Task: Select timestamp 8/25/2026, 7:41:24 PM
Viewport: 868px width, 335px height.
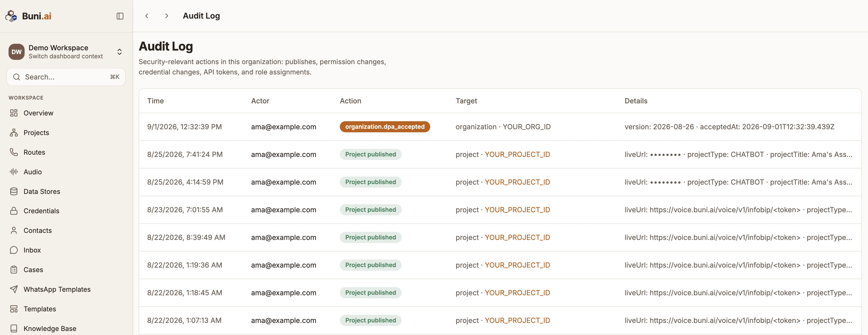Action: pyautogui.click(x=185, y=154)
